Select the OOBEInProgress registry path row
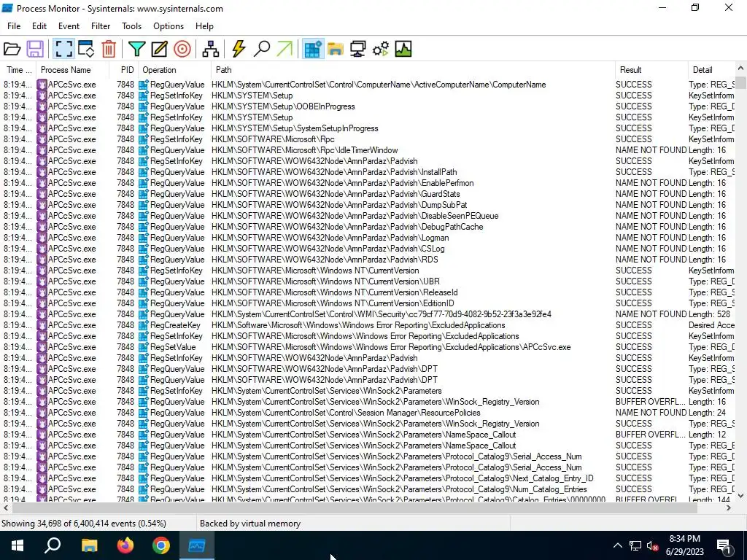 tap(283, 106)
